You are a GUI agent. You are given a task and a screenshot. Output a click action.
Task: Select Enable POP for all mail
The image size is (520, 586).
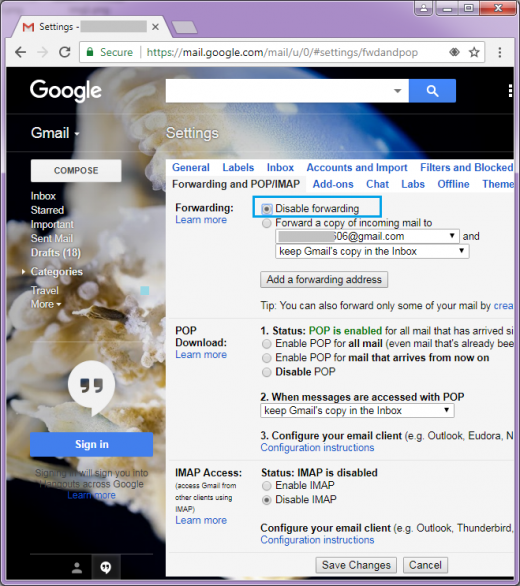click(x=267, y=344)
